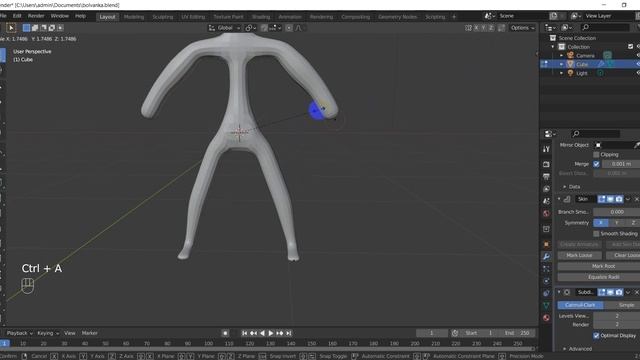Click the Camera object icon in outliner
Viewport: 640px width, 360px height.
click(x=570, y=56)
